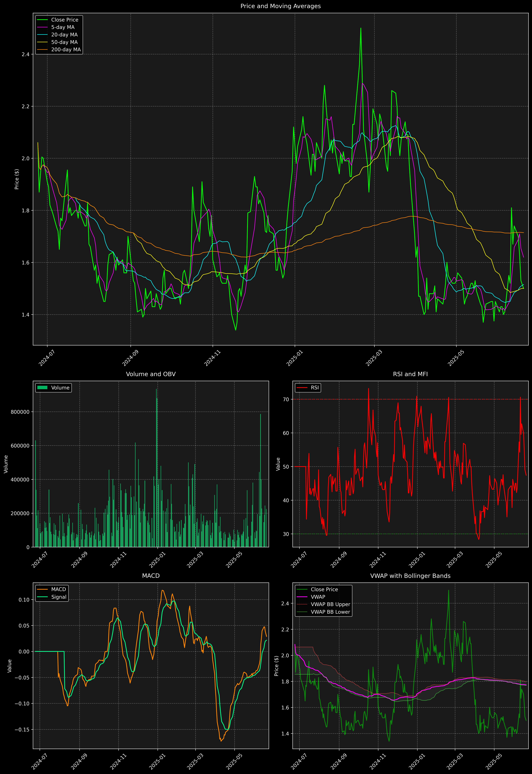Click the 'Value' axis label of MACD chart

tap(9, 666)
